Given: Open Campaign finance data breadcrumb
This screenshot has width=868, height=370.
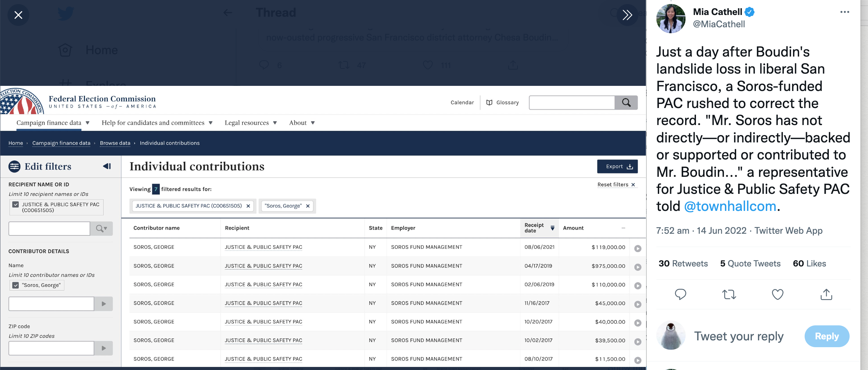Looking at the screenshot, I should point(61,143).
